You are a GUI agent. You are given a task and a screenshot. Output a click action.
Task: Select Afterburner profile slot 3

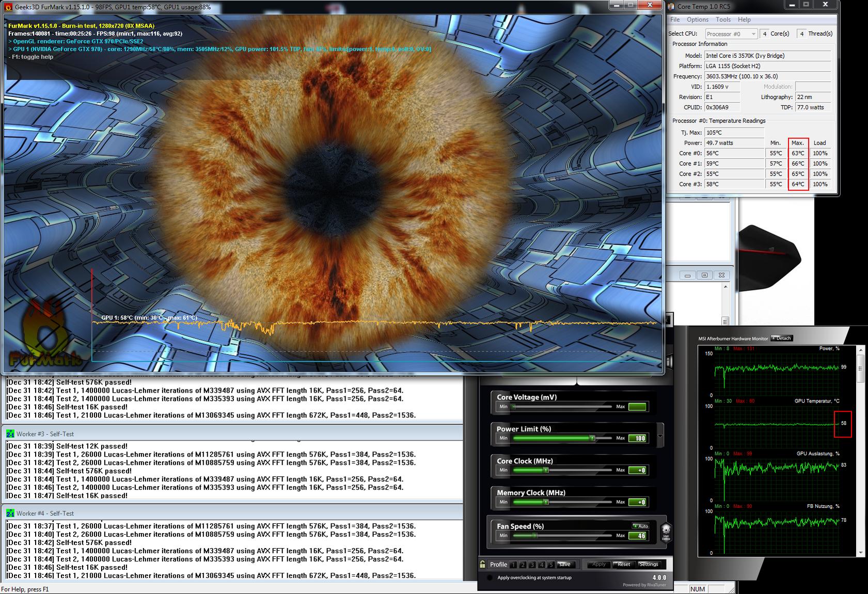533,565
